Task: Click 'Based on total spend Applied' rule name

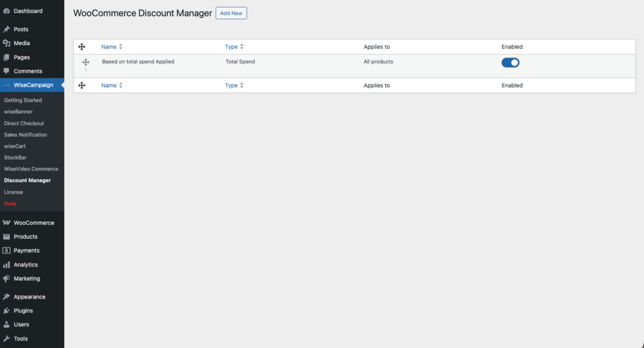Action: (138, 62)
